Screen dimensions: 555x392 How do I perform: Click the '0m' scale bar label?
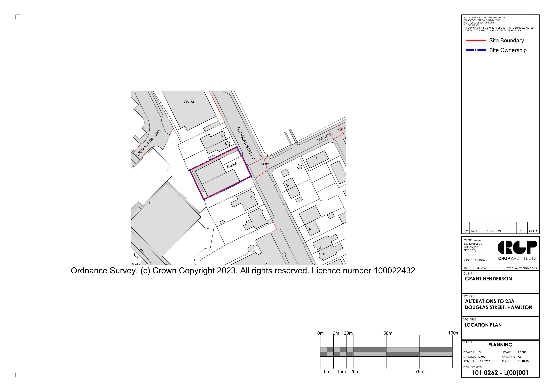pyautogui.click(x=321, y=333)
